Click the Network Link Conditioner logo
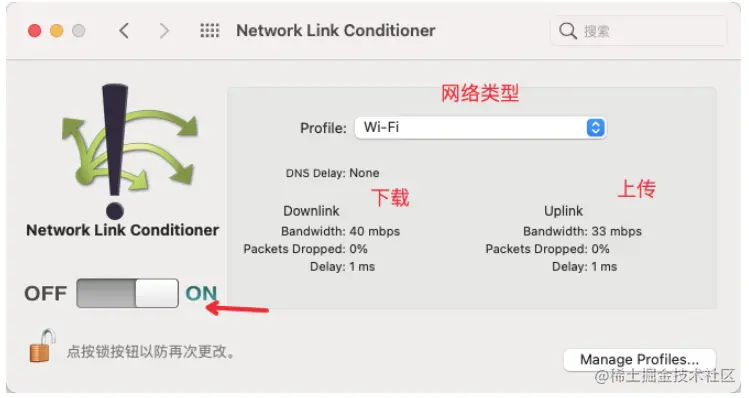The height and width of the screenshot is (398, 749). [x=129, y=152]
